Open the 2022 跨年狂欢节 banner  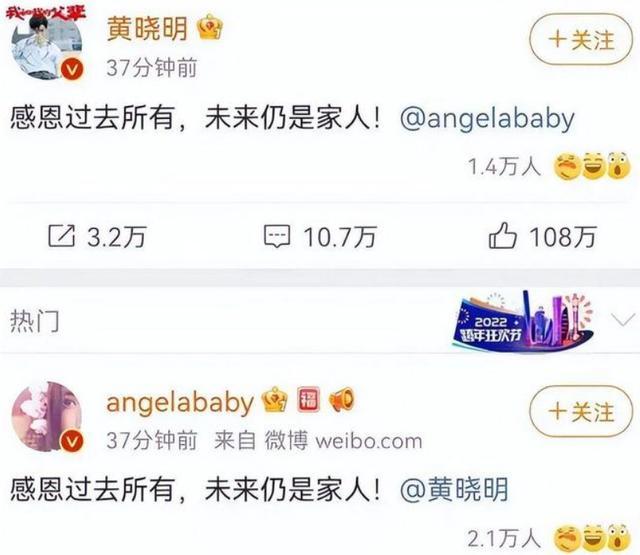(x=523, y=320)
